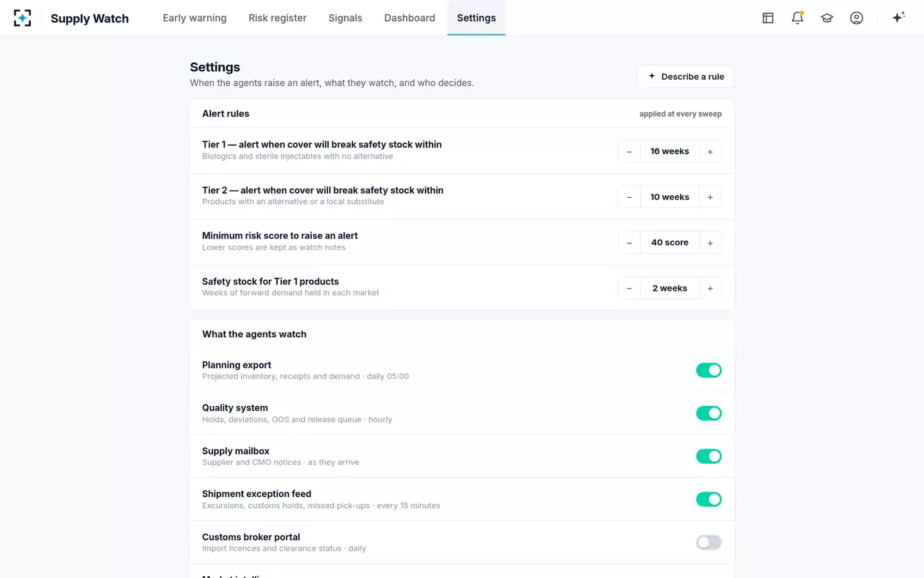
Task: Open the Dashboard tab
Action: pos(409,18)
